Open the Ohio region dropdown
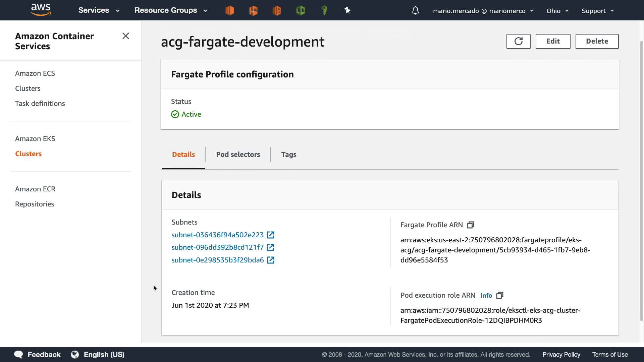This screenshot has width=644, height=362. pos(557,11)
